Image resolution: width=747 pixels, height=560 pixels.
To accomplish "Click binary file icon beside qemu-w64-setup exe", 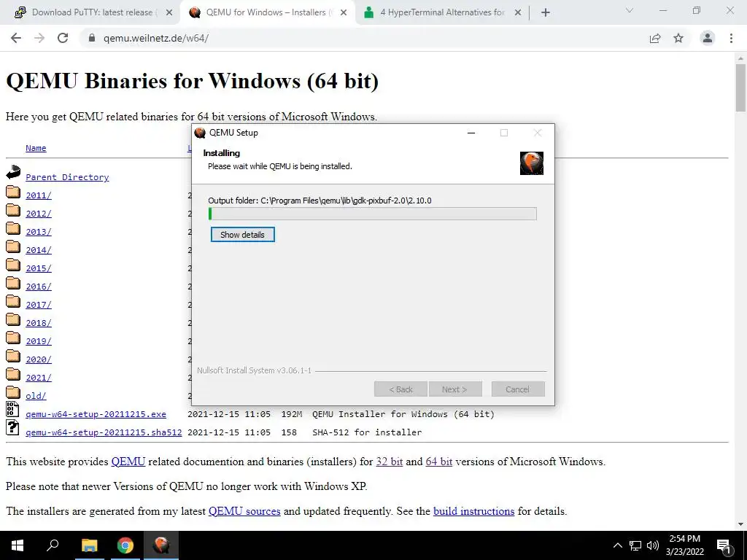I will coord(12,409).
